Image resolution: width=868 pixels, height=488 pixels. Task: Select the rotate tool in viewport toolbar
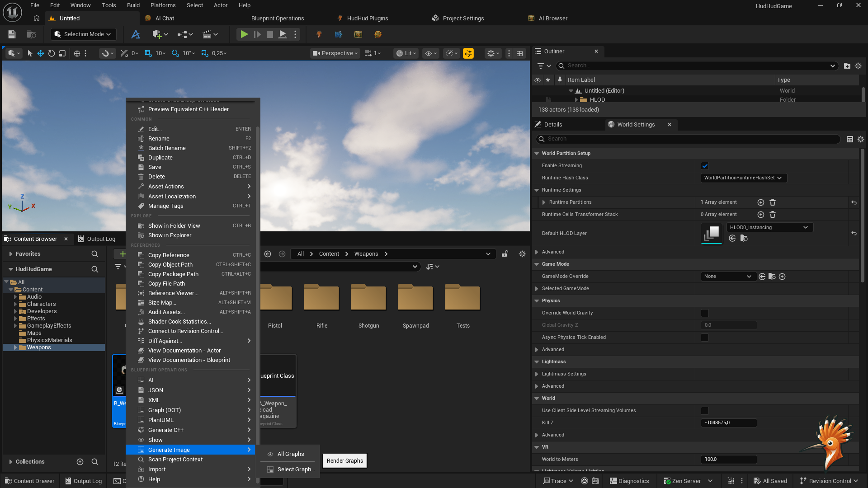tap(52, 53)
